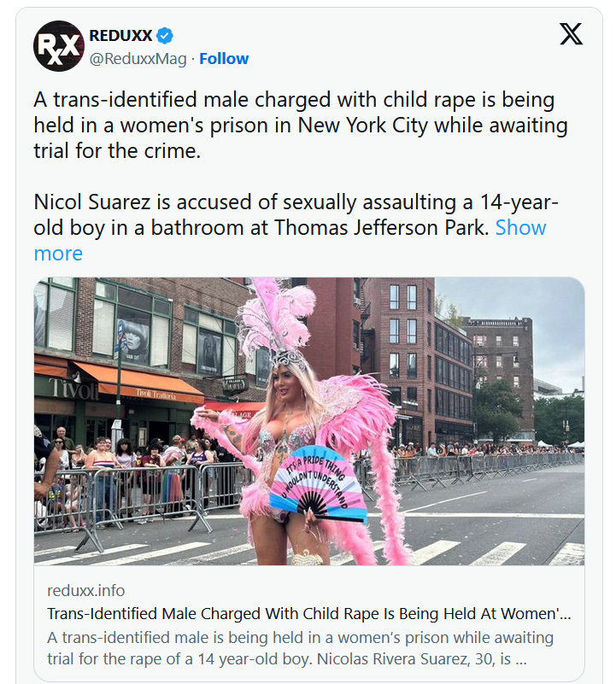Open the reduxx.info domain link

[86, 590]
